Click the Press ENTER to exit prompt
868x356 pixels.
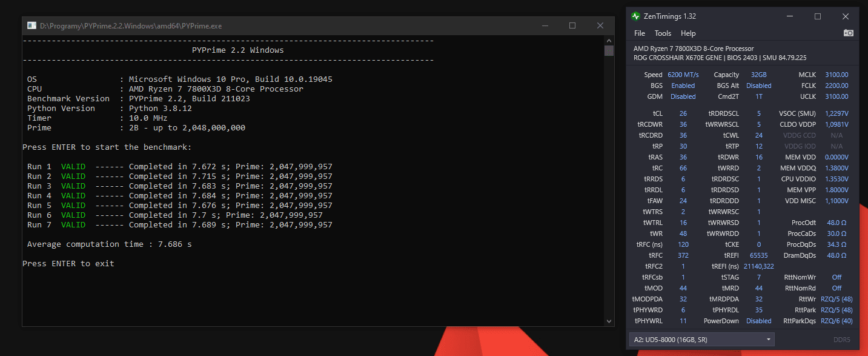(x=68, y=264)
